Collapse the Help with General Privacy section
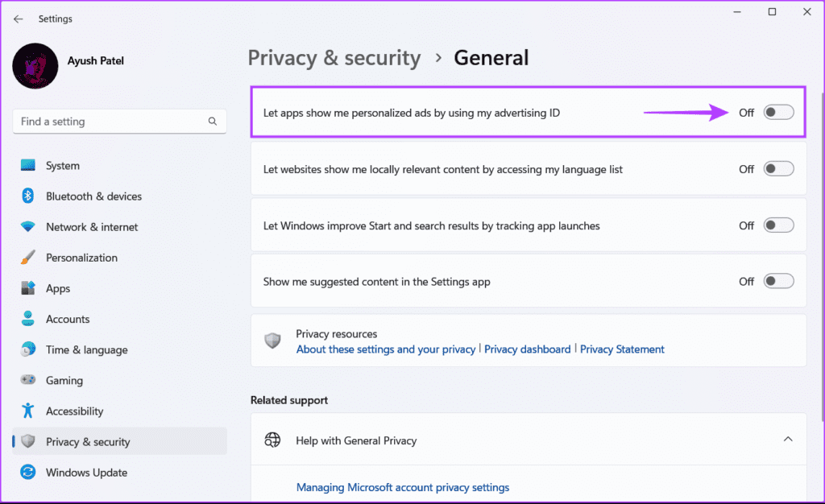Viewport: 825px width, 504px height. tap(788, 440)
